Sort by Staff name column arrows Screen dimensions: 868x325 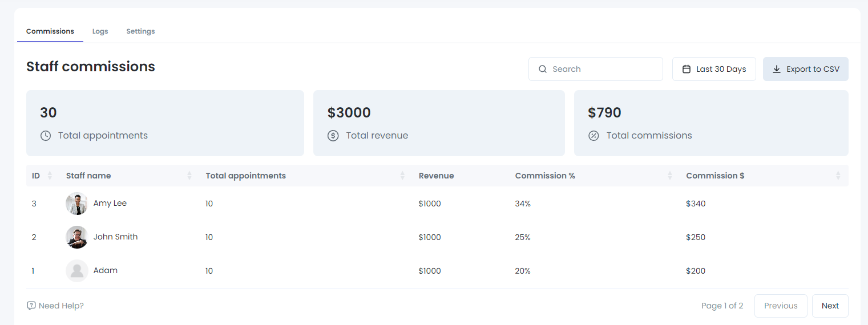pos(189,176)
